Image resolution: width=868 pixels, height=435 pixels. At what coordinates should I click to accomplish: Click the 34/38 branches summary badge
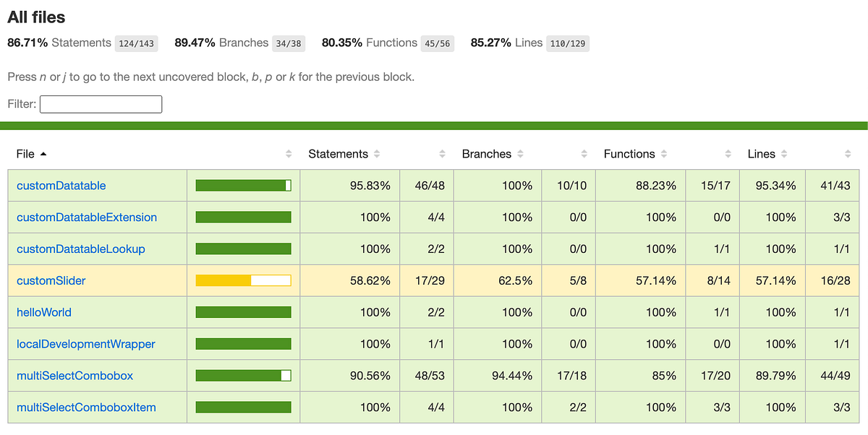[289, 43]
